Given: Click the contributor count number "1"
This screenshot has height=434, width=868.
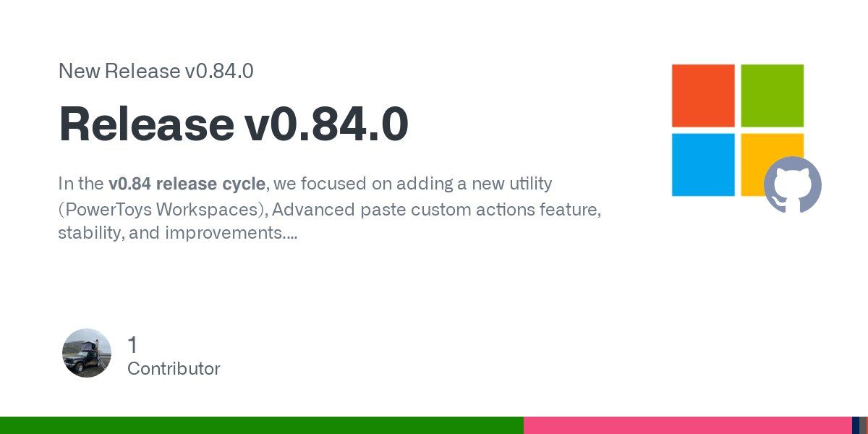Looking at the screenshot, I should click(132, 345).
